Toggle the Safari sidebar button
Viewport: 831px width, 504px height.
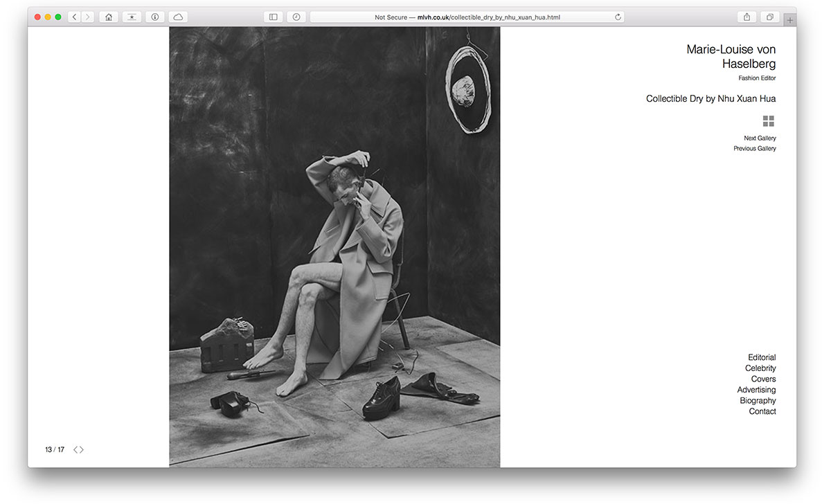(274, 17)
